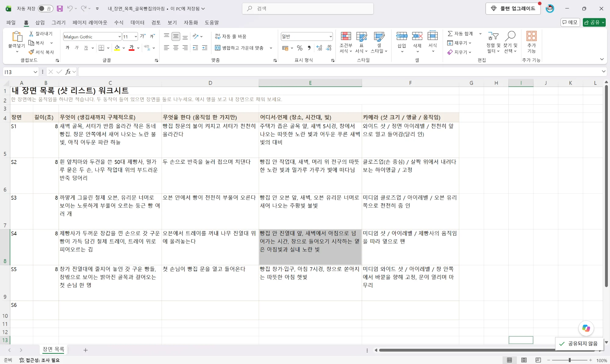Click the zoom slider handle
610x364 pixels.
(569, 360)
